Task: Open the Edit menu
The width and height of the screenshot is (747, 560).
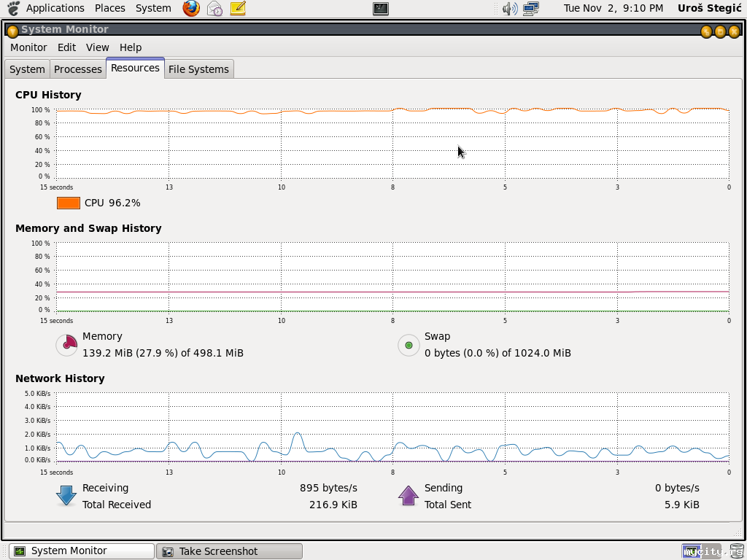Action: tap(66, 47)
